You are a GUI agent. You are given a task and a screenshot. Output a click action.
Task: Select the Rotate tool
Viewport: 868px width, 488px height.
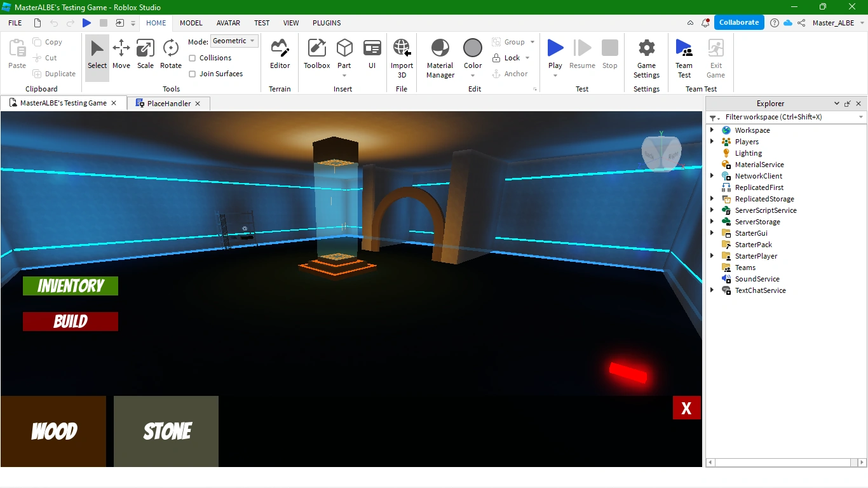(170, 56)
